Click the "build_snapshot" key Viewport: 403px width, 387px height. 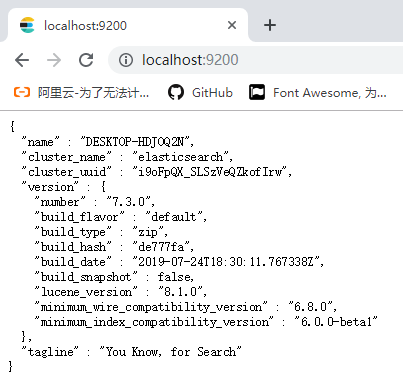[x=86, y=277]
